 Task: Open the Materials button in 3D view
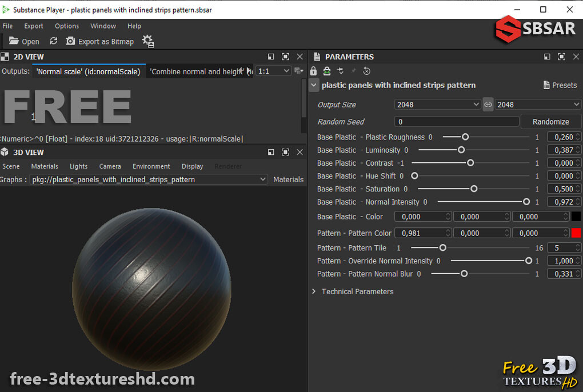288,179
